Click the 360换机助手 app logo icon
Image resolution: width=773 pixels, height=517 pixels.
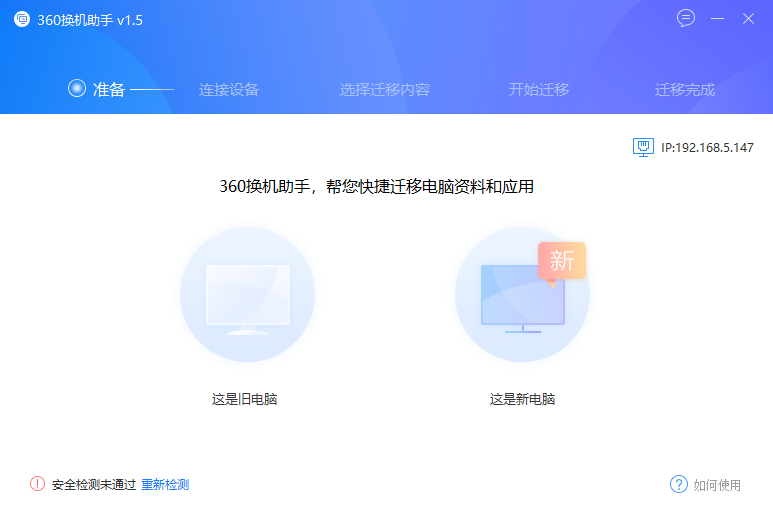coord(22,20)
